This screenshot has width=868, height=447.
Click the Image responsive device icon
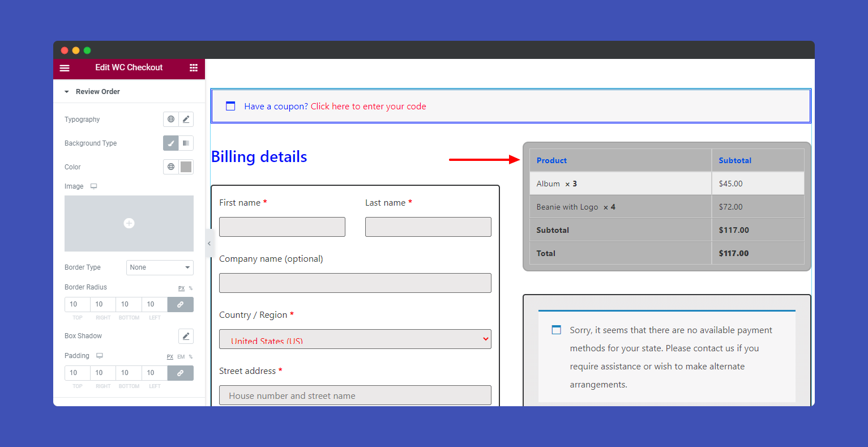[x=94, y=186]
